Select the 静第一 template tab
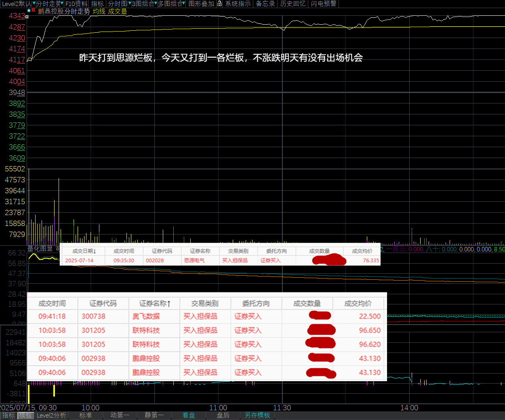Image resolution: width=505 pixels, height=420 pixels. click(x=154, y=416)
